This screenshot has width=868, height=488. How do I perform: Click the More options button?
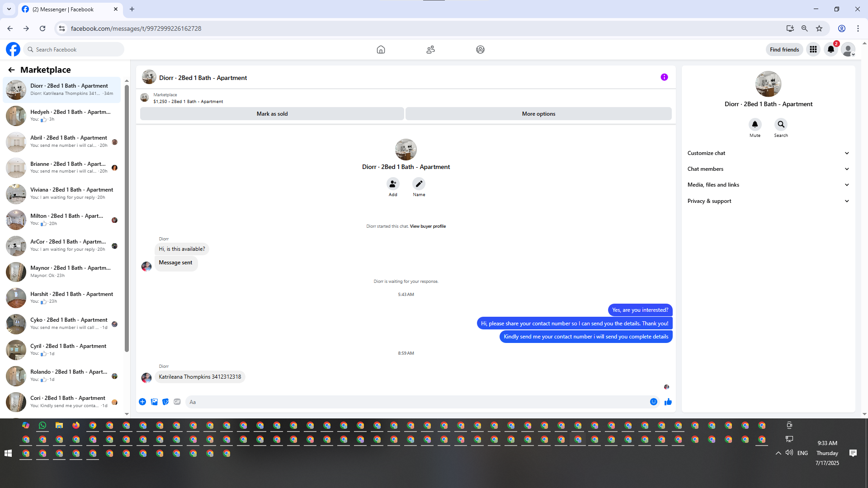(538, 114)
